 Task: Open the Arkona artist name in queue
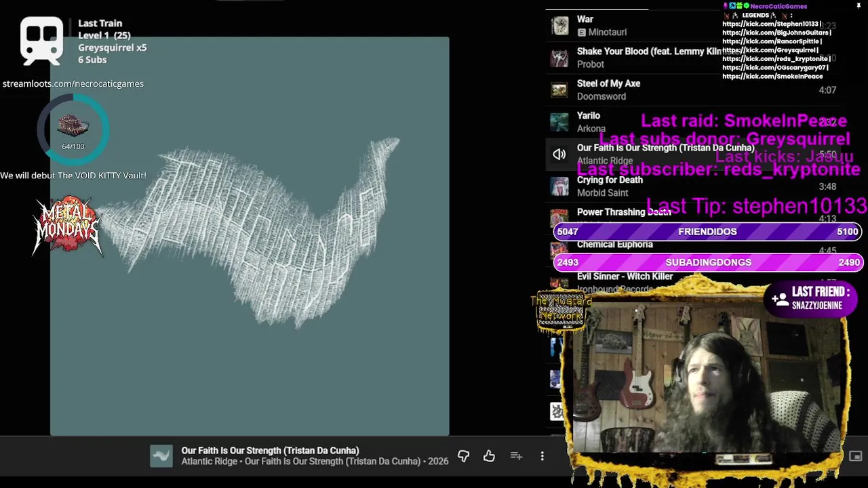[591, 128]
